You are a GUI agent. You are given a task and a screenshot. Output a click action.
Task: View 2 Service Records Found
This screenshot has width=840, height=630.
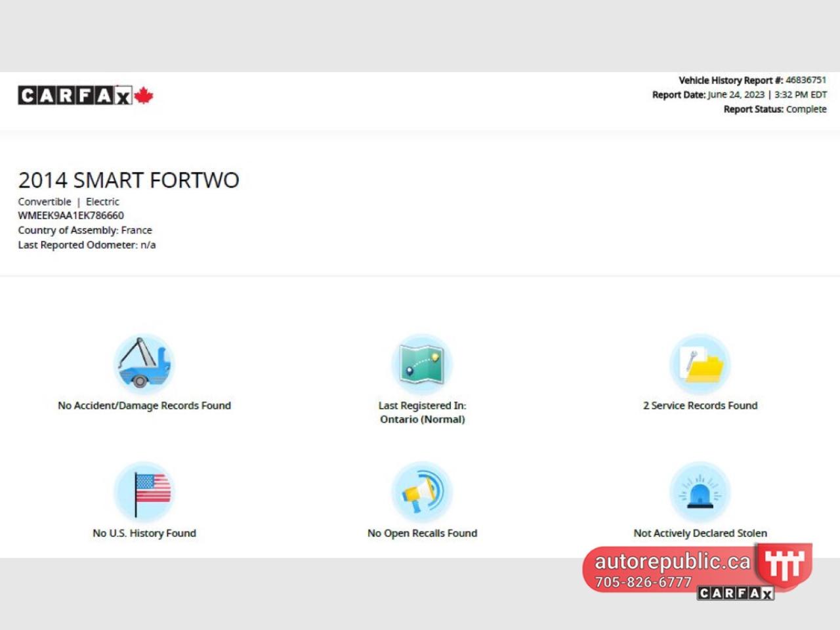[700, 406]
